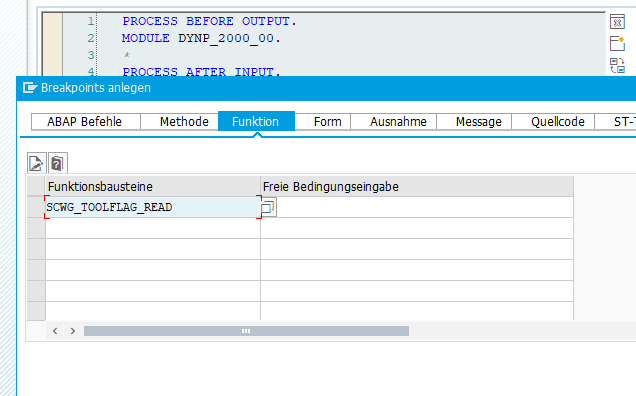Click the swap arrows icon beside the editor

pos(617,65)
